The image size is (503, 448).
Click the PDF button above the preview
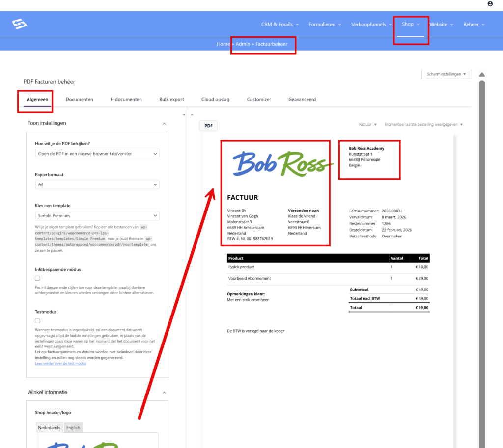click(x=208, y=126)
